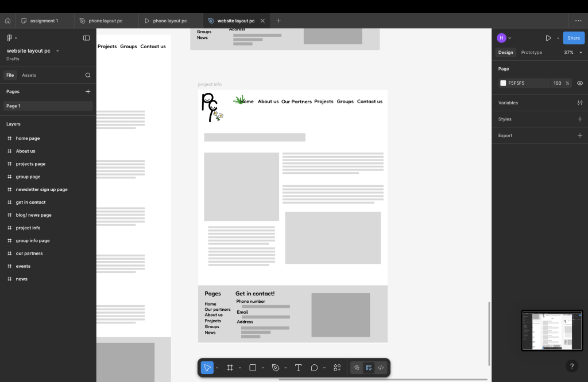Toggle page background visibility eye icon
Image resolution: width=588 pixels, height=382 pixels.
click(x=579, y=83)
